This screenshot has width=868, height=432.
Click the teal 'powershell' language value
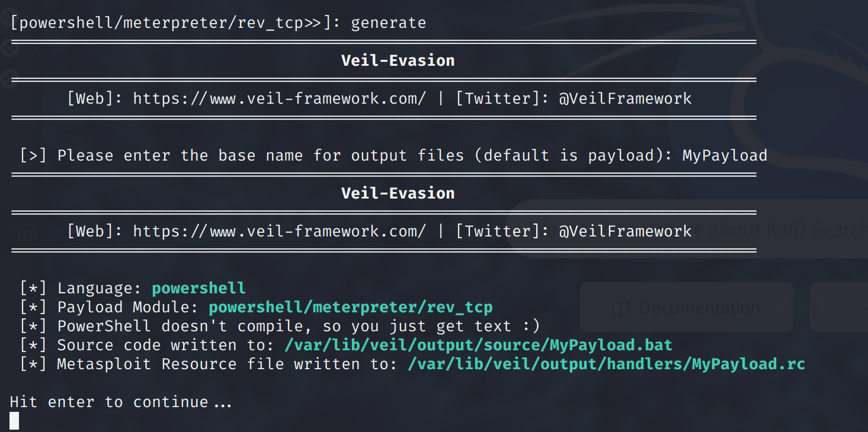click(x=198, y=289)
